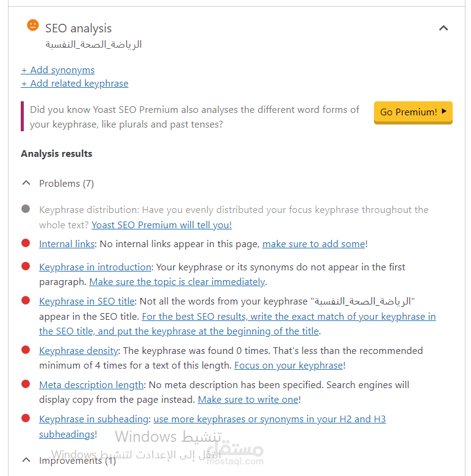Click red bullet beside Keyphrase density
This screenshot has height=476, width=471.
[x=26, y=350]
